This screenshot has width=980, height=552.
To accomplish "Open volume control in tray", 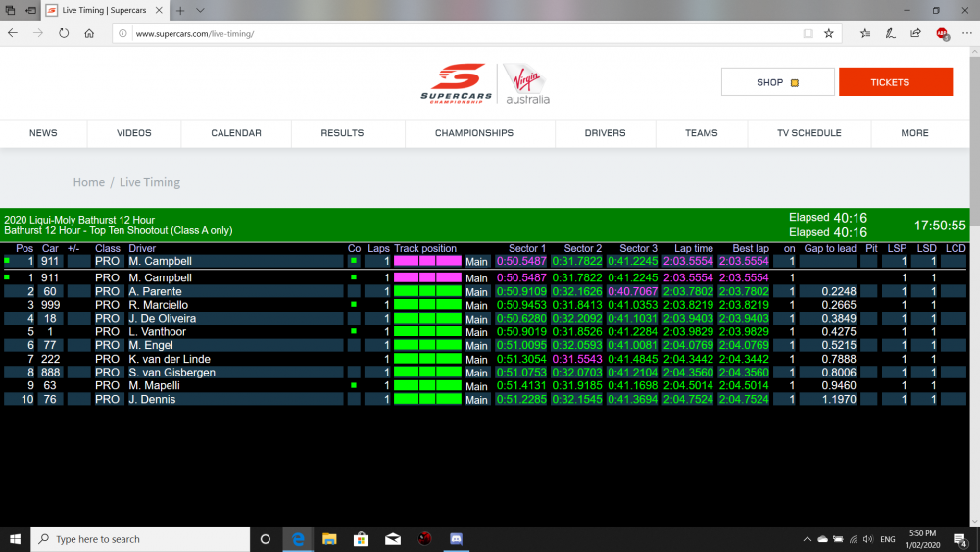I will (x=868, y=539).
